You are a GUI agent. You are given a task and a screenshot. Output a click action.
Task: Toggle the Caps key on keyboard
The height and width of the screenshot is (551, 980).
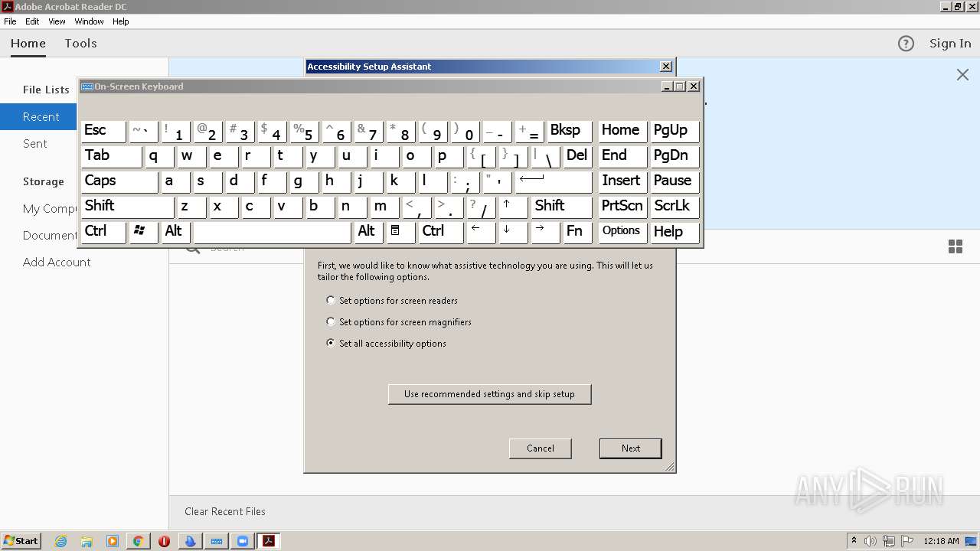[119, 181]
